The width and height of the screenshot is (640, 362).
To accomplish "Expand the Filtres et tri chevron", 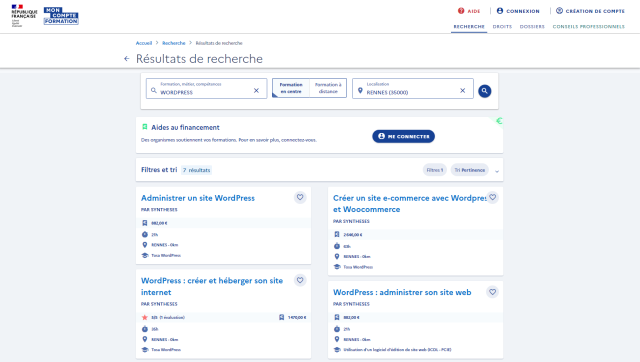I will click(x=497, y=171).
